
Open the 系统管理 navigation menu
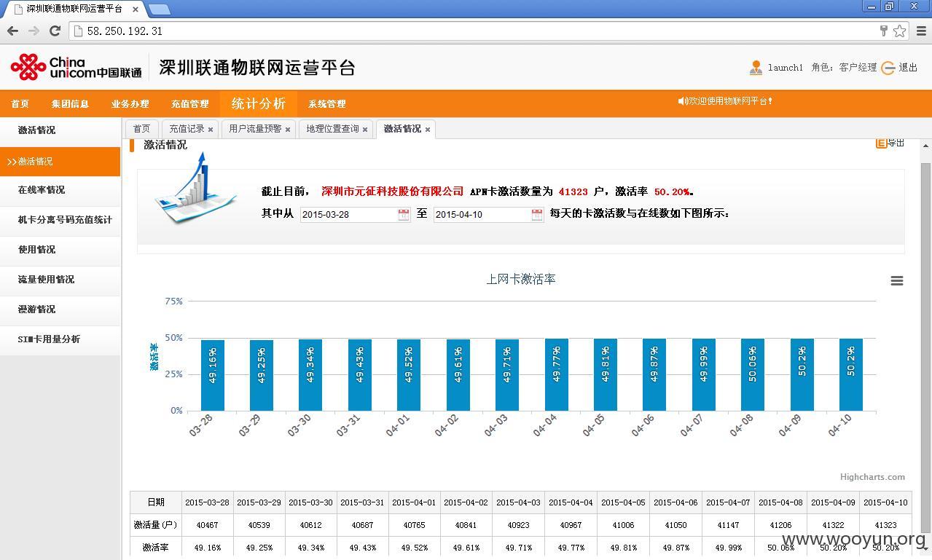click(326, 104)
